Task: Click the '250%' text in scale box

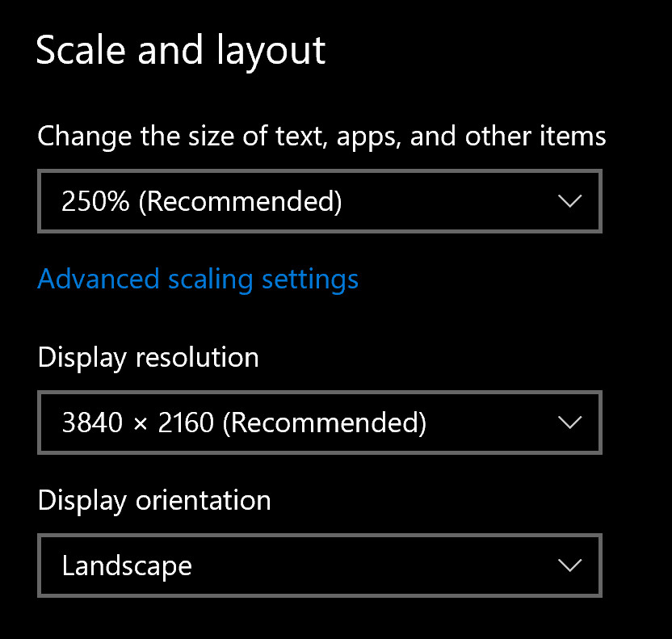Action: point(95,201)
